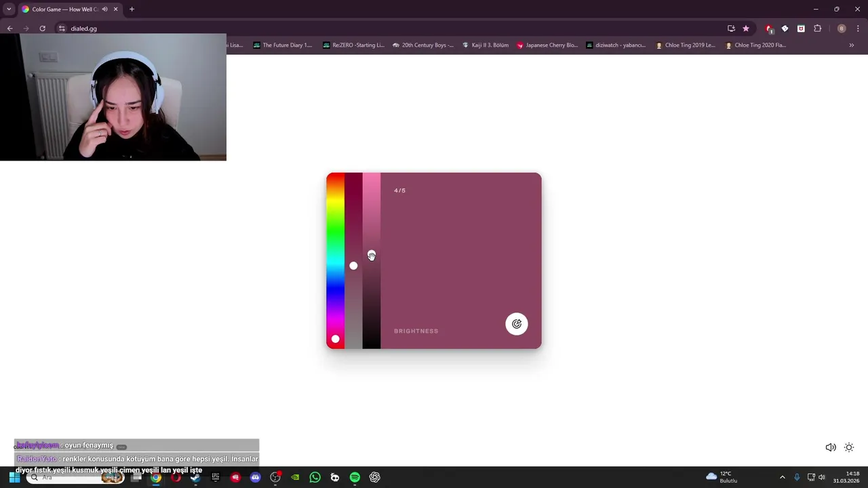Screen dimensions: 868x488
Task: Reload the dialed.gg page
Action: click(x=42, y=28)
